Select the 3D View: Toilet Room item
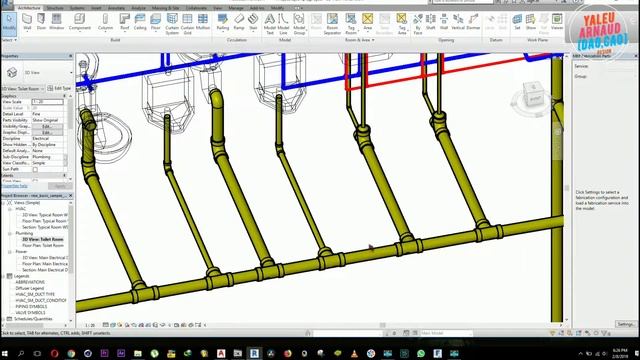640x360 pixels. tap(43, 239)
